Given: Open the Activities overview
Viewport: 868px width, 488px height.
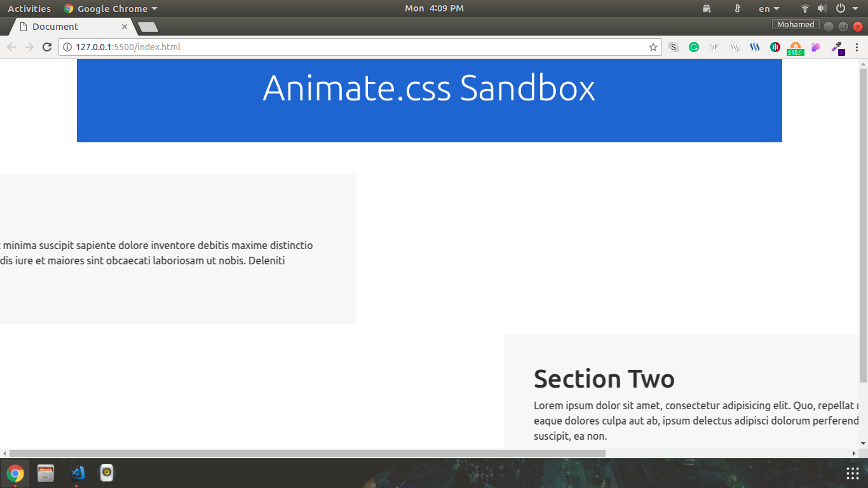Looking at the screenshot, I should 29,9.
